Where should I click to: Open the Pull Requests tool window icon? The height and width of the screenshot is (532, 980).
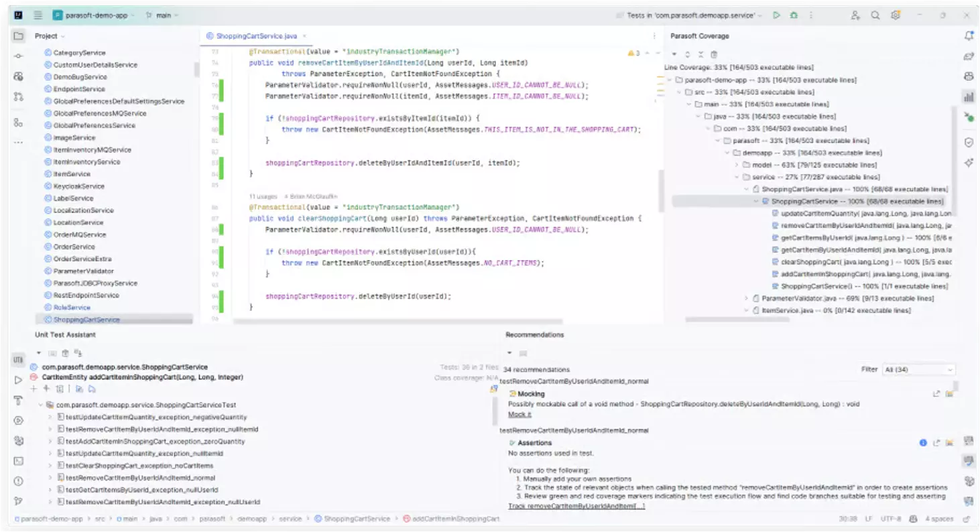coord(19,96)
